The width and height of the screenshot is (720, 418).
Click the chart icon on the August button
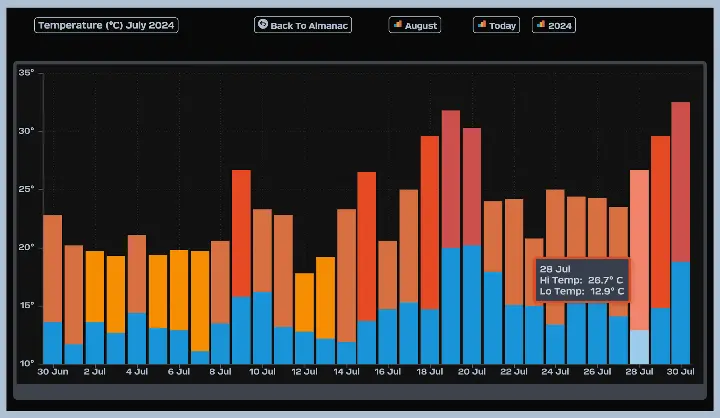397,25
